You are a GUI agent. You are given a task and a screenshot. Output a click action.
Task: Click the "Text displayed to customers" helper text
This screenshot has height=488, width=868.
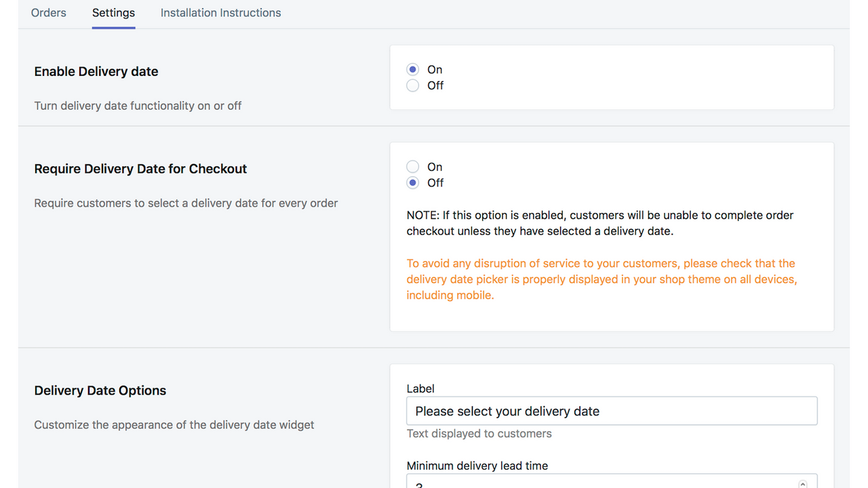pos(479,433)
